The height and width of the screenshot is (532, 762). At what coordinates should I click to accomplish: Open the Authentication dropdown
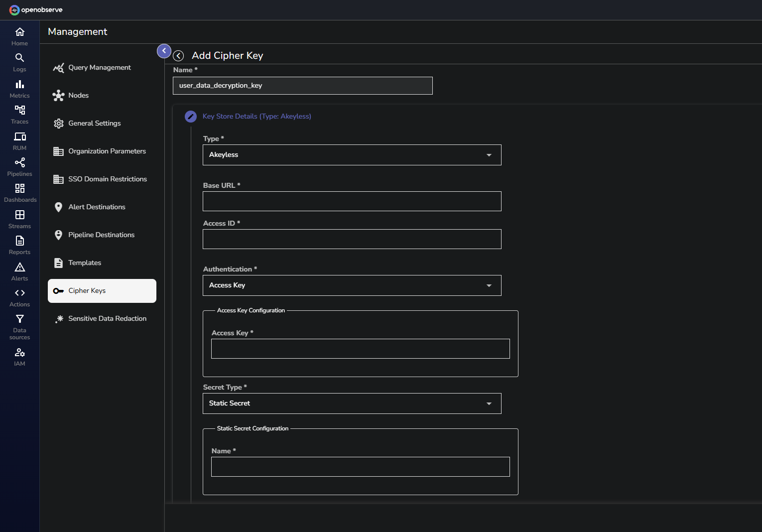(352, 285)
